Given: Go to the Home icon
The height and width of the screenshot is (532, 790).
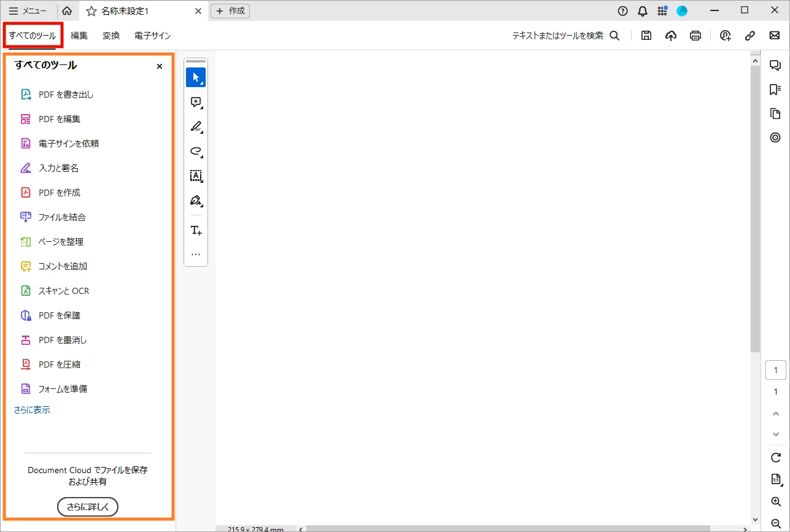Looking at the screenshot, I should tap(67, 11).
